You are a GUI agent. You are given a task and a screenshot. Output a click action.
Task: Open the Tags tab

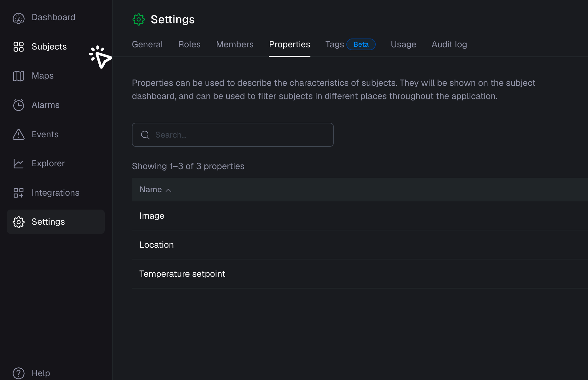click(335, 45)
